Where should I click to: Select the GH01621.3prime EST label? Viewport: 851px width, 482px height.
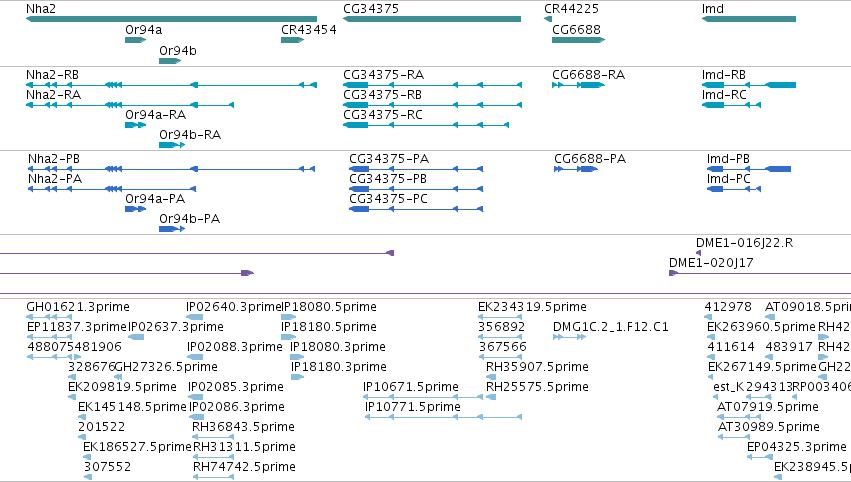pos(78,307)
